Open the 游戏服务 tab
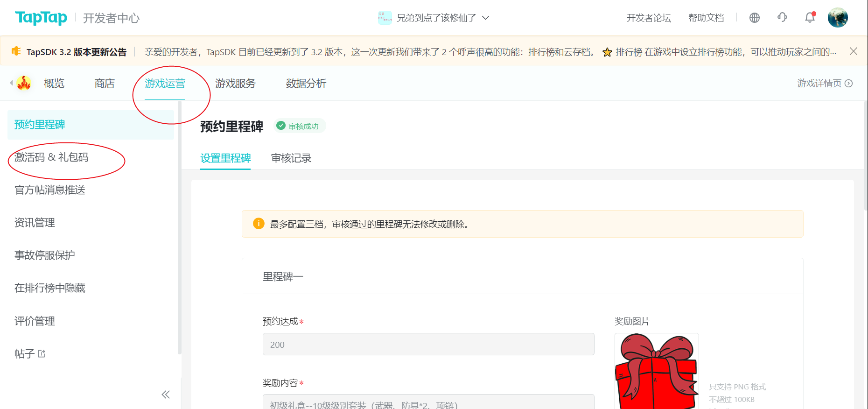Image resolution: width=868 pixels, height=409 pixels. coord(236,84)
